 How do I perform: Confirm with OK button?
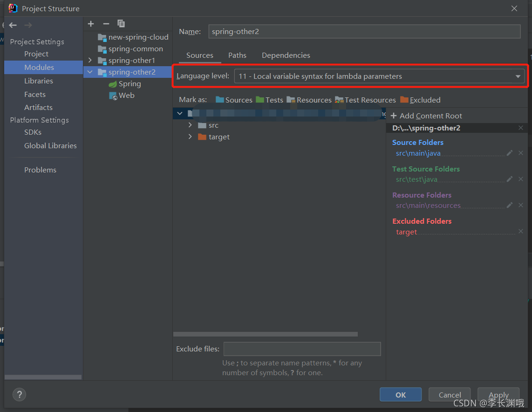coord(400,395)
